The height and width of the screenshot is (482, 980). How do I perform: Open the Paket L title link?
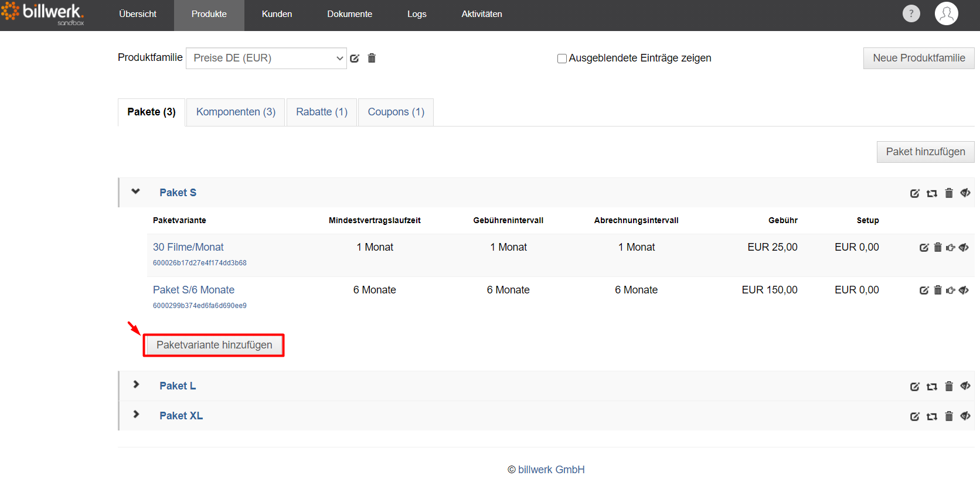point(178,386)
